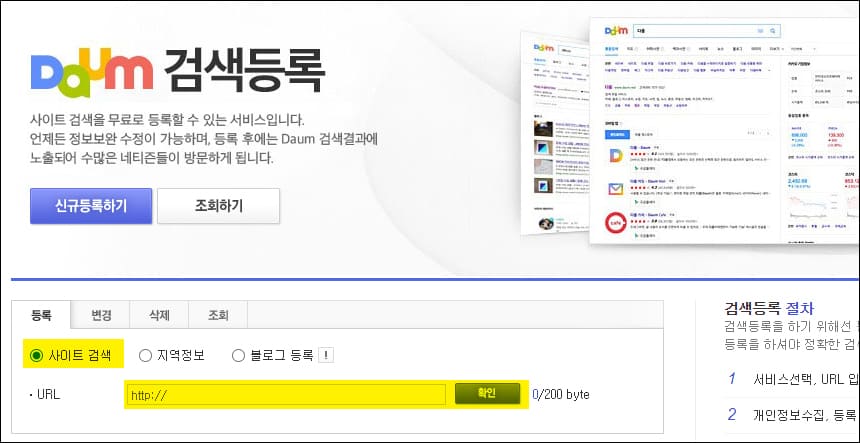Click the exclamation info icon beside 블로그 등록
The width and height of the screenshot is (860, 443).
click(326, 356)
